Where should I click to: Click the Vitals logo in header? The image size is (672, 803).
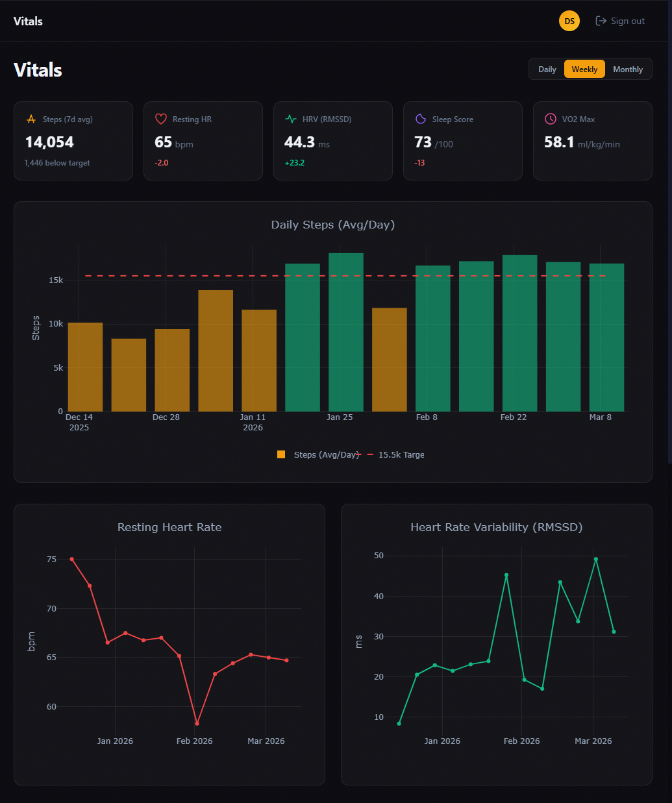(x=28, y=21)
